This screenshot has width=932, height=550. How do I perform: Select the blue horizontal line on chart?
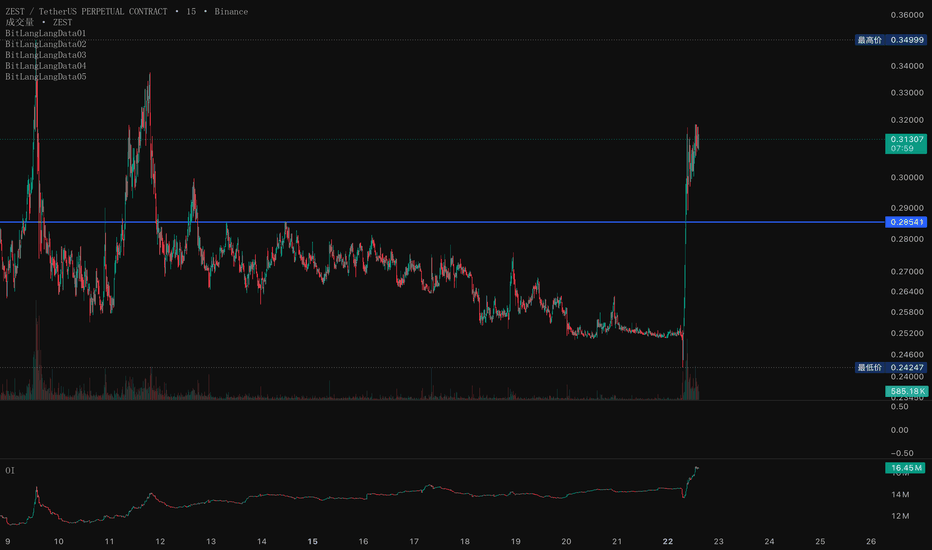[x=442, y=222]
